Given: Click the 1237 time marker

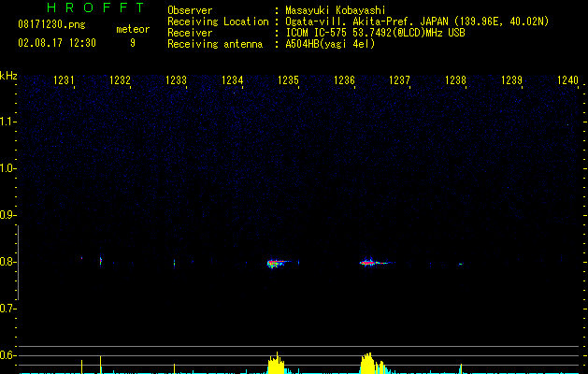Looking at the screenshot, I should pos(400,80).
